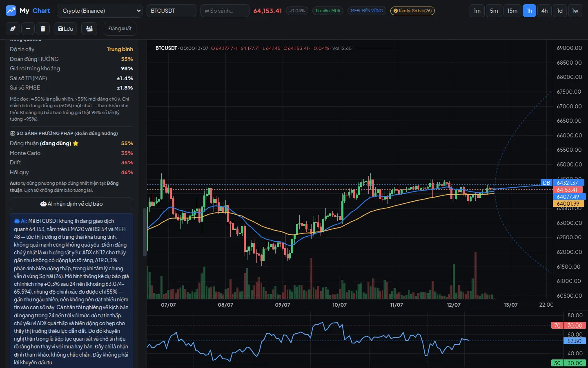Click the RSI 53.50 value tag
The image size is (588, 368).
575,341
